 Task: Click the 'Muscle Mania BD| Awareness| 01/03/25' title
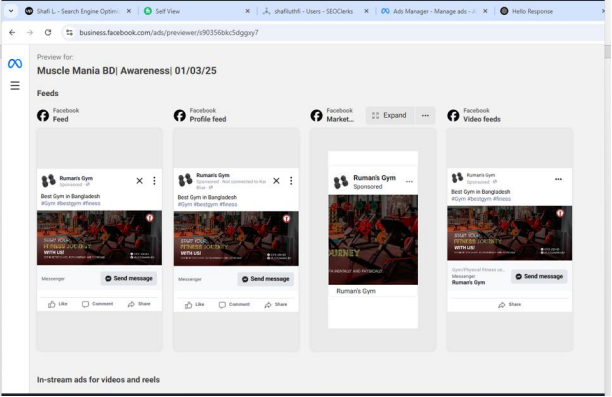click(127, 71)
